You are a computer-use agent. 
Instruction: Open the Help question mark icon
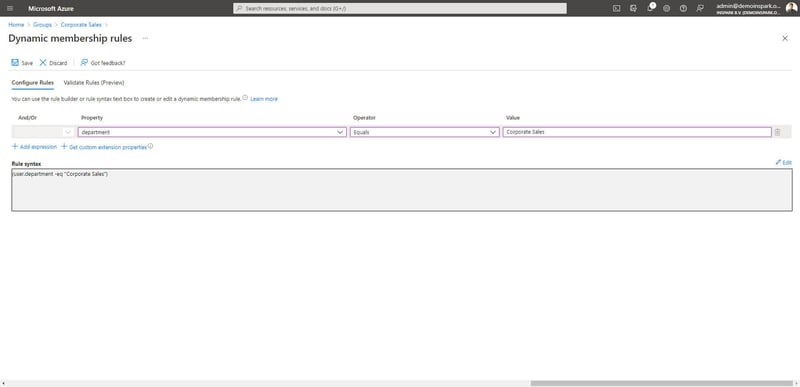[683, 8]
